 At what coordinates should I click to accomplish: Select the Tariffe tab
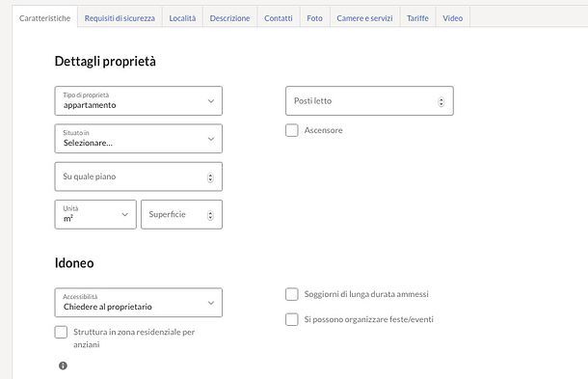tap(417, 18)
